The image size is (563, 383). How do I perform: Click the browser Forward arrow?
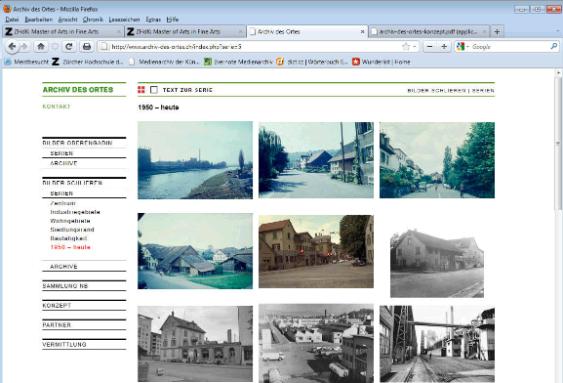coord(24,46)
